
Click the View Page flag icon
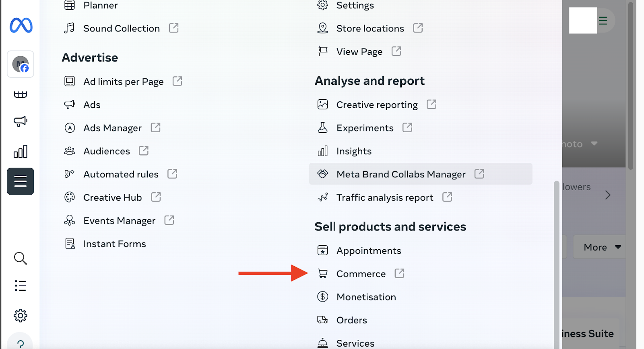click(x=323, y=51)
